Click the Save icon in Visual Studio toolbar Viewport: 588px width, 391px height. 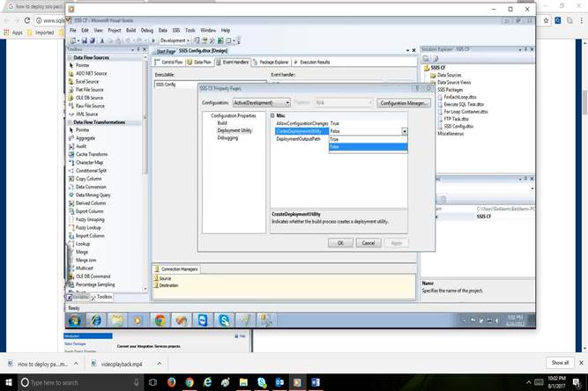point(85,41)
